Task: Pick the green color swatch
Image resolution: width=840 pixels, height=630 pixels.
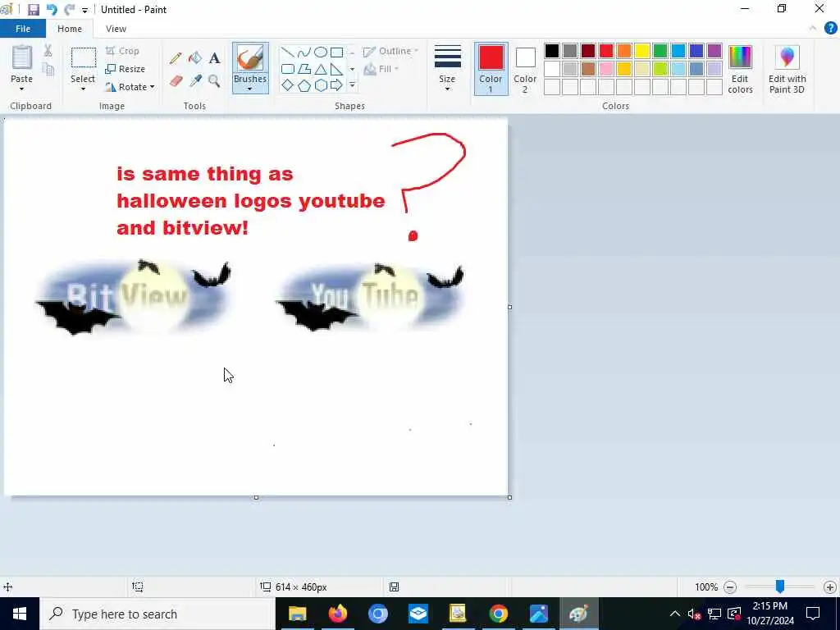Action: pos(660,51)
